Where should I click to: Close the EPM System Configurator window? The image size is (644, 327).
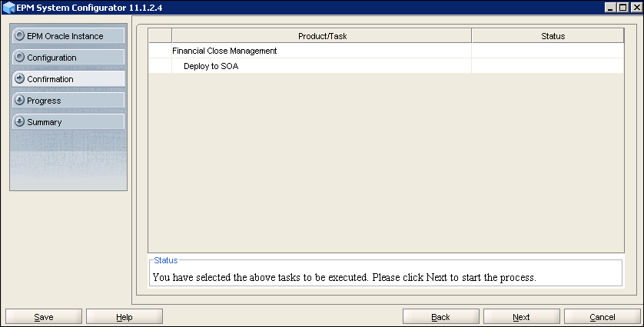coord(635,7)
